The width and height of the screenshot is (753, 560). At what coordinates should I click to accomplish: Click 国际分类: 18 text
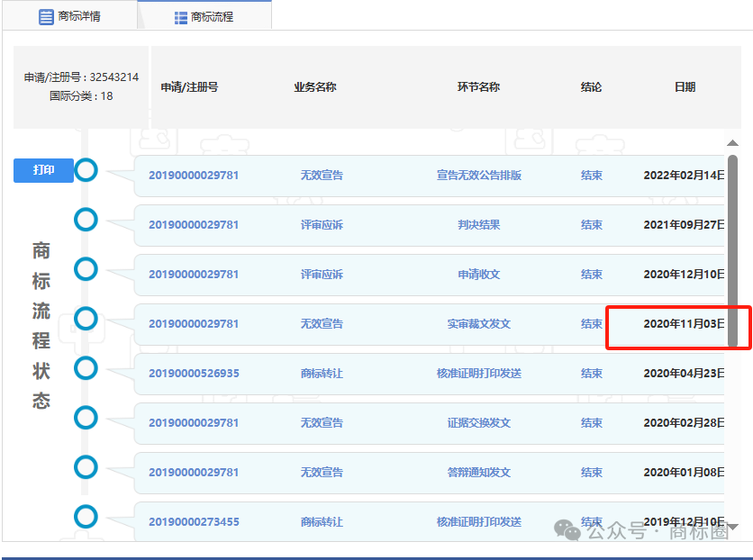pyautogui.click(x=81, y=96)
